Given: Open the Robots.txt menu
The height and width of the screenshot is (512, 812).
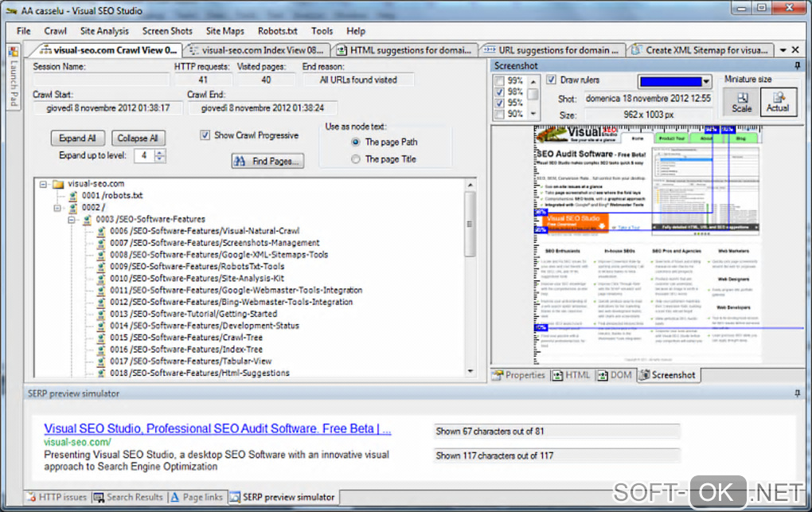Looking at the screenshot, I should click(278, 31).
